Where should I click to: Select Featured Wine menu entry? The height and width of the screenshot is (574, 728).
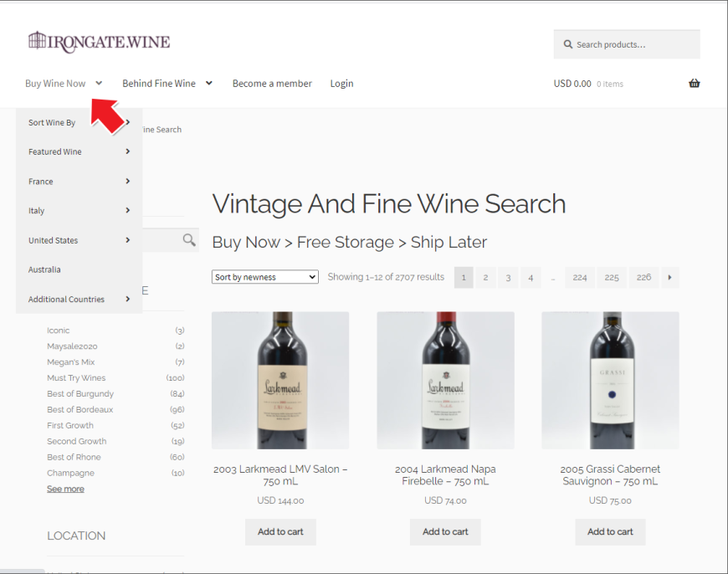[x=54, y=151]
